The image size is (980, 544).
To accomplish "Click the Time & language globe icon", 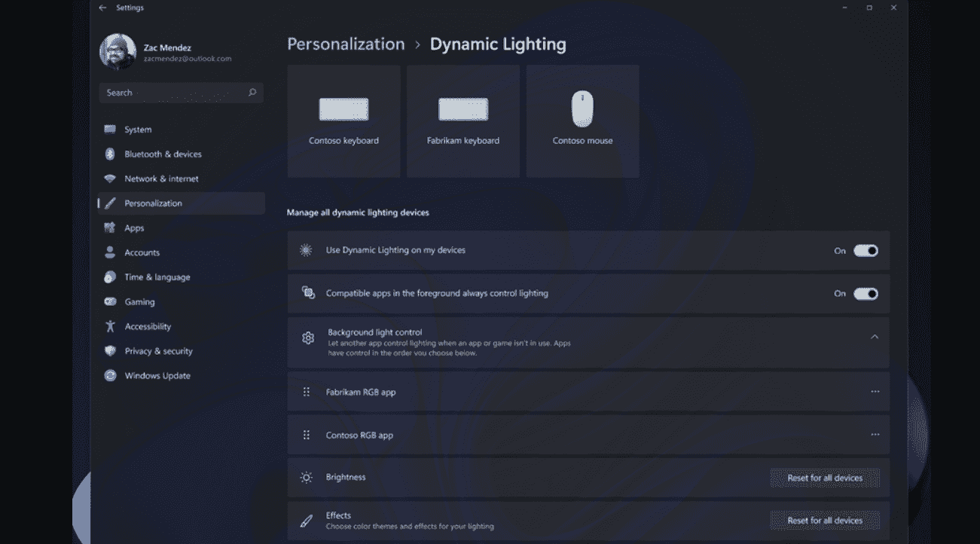I will (x=110, y=277).
